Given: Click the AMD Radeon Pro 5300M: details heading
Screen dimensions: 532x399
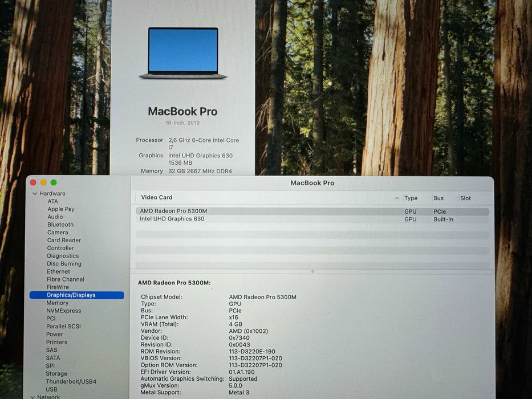Looking at the screenshot, I should pyautogui.click(x=174, y=283).
